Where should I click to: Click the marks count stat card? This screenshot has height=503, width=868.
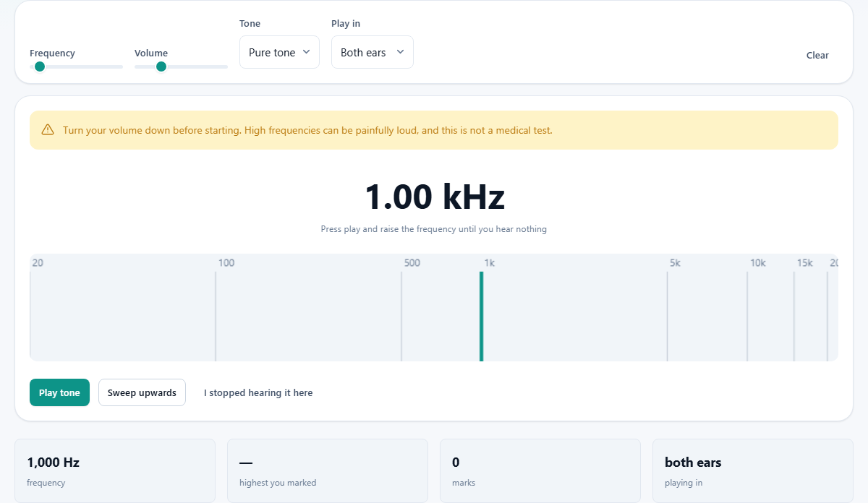[x=540, y=470]
